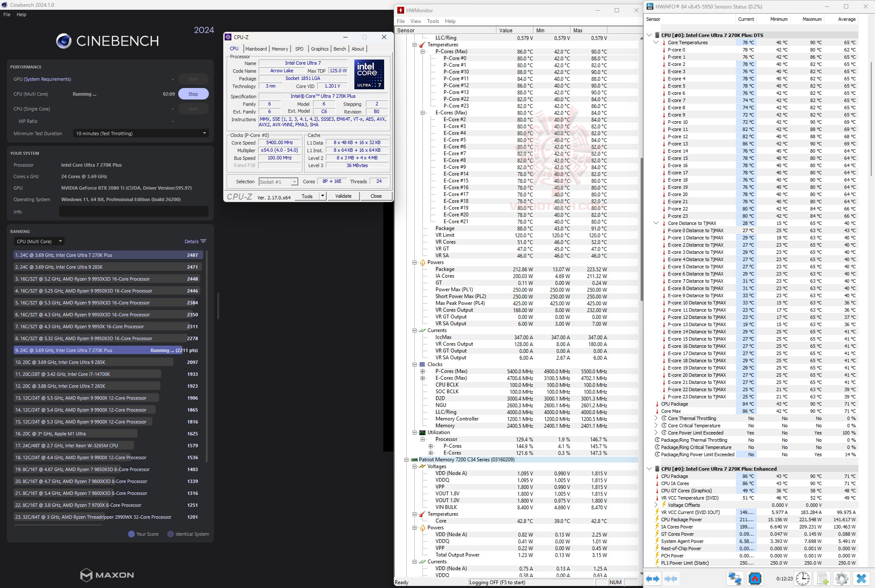875x588 pixels.
Task: Click utilization chip icon in HWMonitor
Action: pyautogui.click(x=422, y=432)
